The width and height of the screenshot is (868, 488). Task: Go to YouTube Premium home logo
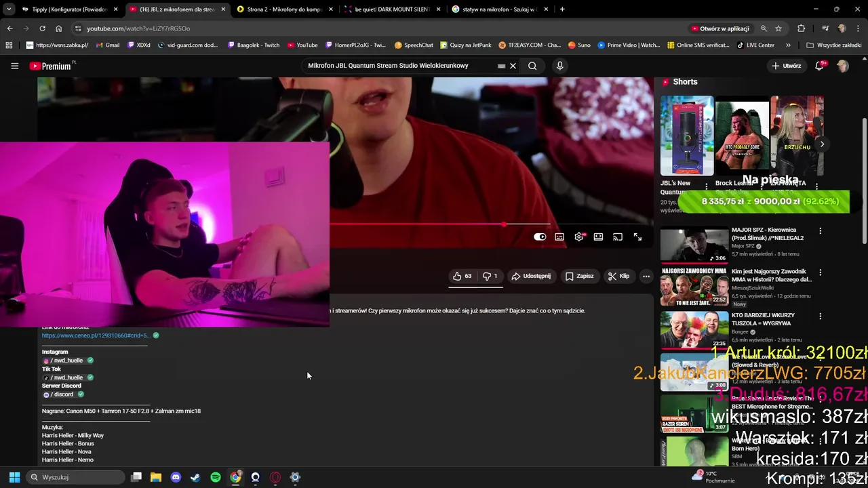(52, 66)
